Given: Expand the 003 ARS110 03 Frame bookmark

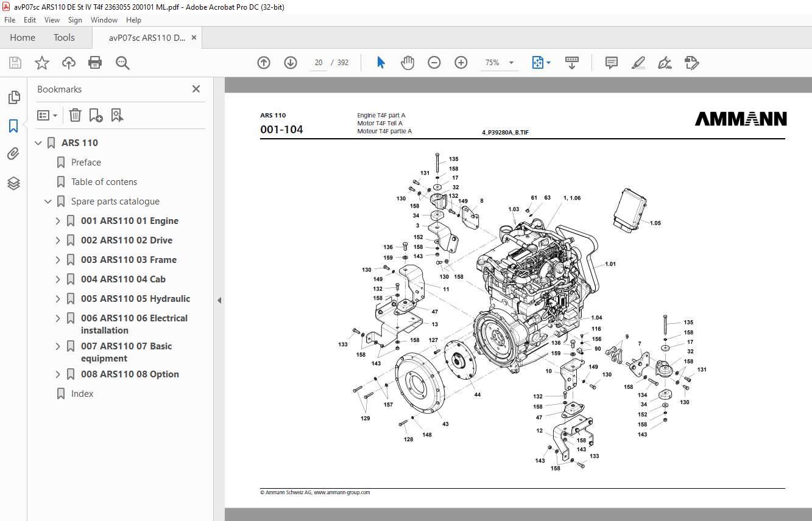Looking at the screenshot, I should 58,260.
